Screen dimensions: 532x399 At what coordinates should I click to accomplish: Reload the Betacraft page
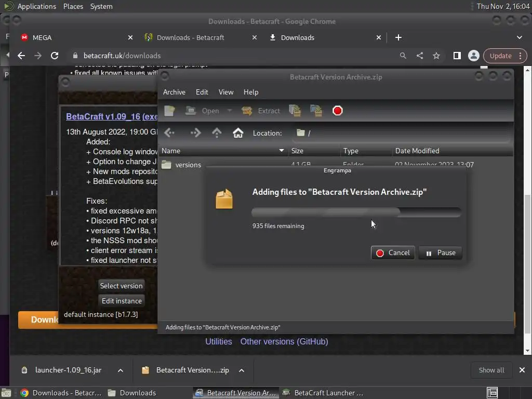pos(54,56)
